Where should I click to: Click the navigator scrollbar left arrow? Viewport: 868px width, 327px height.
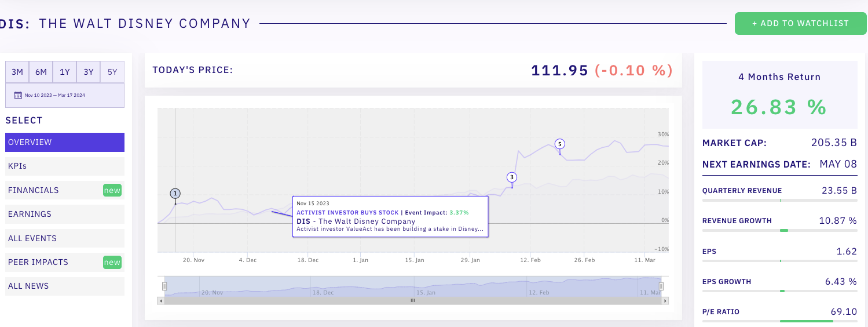pyautogui.click(x=161, y=301)
